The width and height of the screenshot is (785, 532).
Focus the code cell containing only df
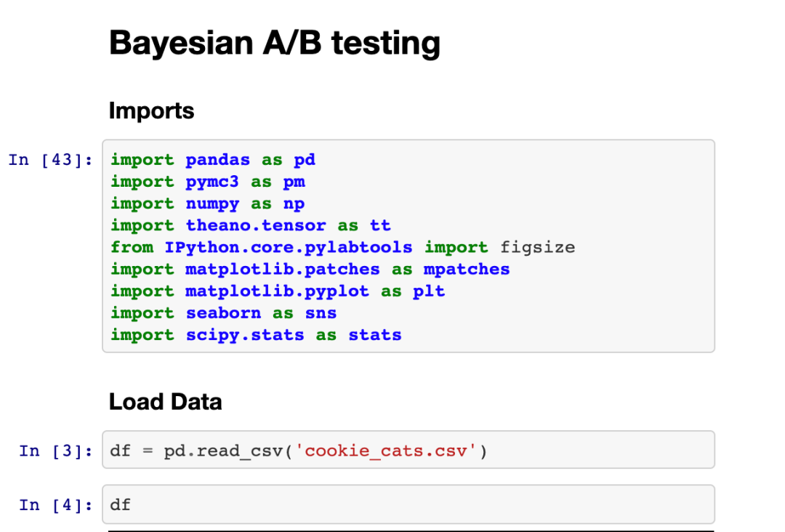[x=407, y=504]
